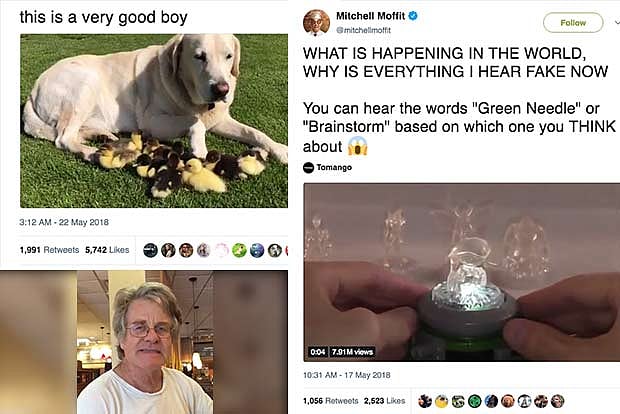
Task: Open Mitchell Moffit's profile avatar
Action: click(316, 22)
